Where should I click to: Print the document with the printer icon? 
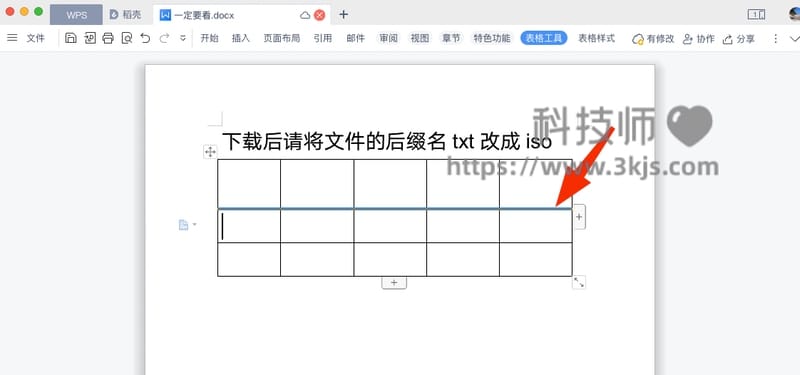click(108, 38)
